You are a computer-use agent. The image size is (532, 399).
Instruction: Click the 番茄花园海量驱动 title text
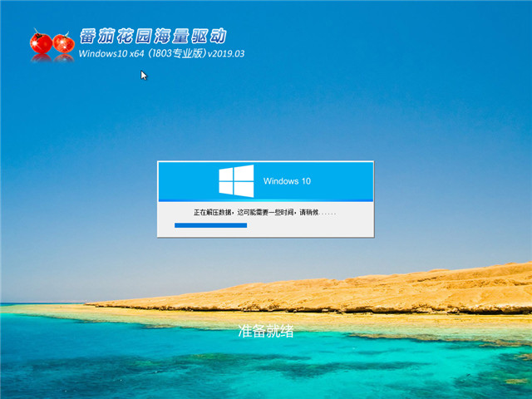pos(151,37)
